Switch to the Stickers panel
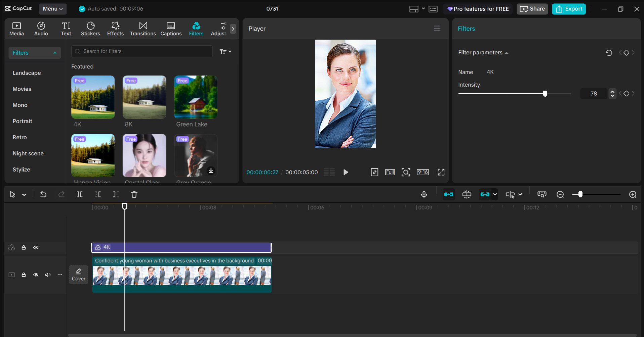 [x=90, y=28]
